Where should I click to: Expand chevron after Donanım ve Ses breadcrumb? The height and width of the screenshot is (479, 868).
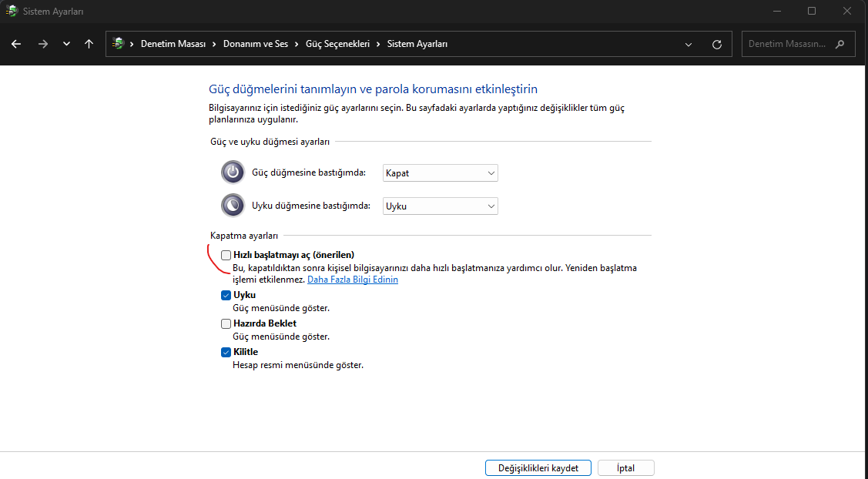click(297, 45)
